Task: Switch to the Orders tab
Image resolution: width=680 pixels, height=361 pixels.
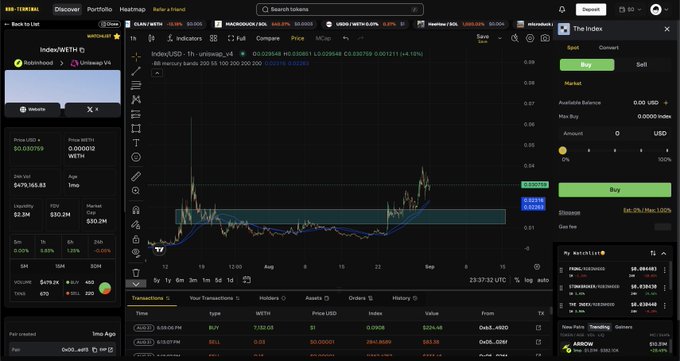Action: coord(360,298)
